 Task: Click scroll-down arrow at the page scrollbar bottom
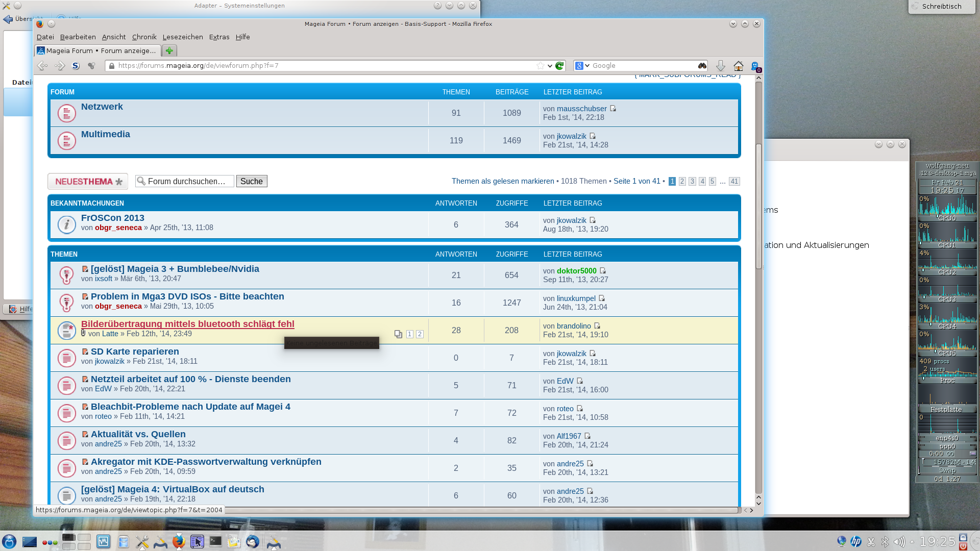click(x=759, y=503)
